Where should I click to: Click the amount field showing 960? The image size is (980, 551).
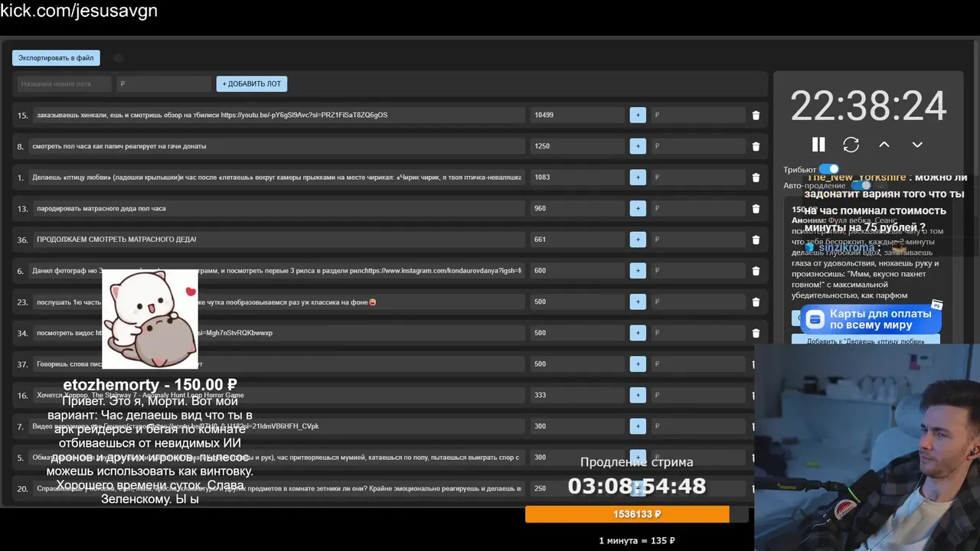(578, 208)
